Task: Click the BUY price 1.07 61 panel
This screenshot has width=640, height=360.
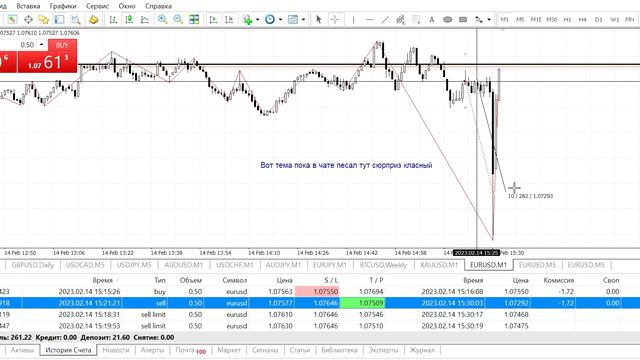Action: click(47, 62)
